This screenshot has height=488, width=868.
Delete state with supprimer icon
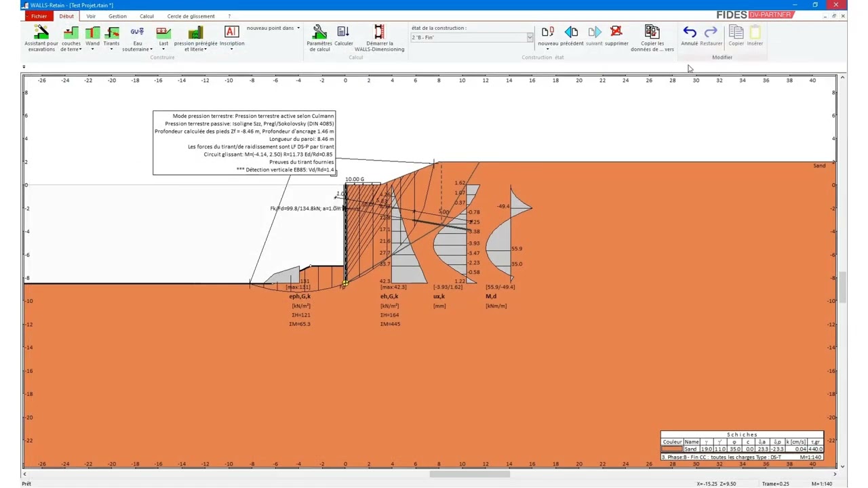616,37
